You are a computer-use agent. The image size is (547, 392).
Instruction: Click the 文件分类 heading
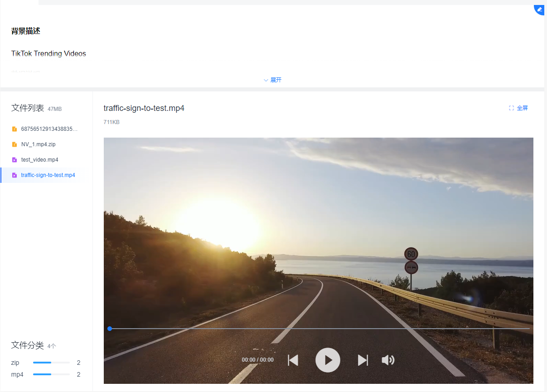[x=27, y=345]
